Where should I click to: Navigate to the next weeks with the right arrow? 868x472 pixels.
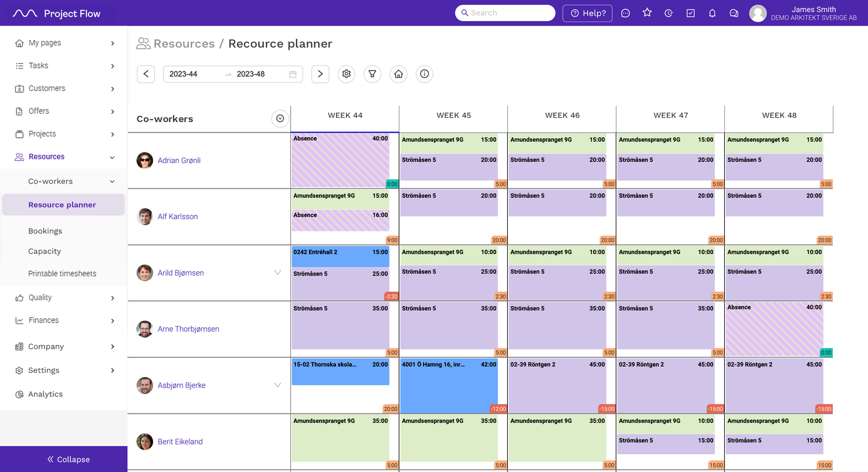[320, 74]
